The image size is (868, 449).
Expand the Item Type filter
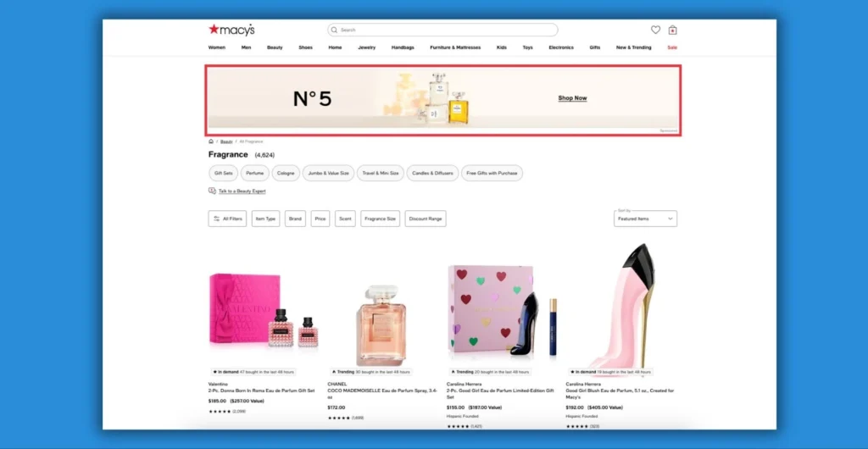click(265, 219)
